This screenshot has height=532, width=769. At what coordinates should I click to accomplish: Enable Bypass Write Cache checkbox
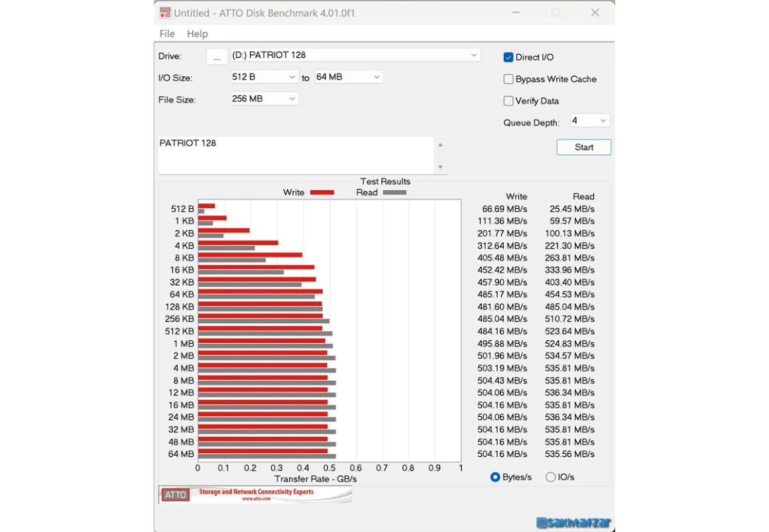coord(508,79)
